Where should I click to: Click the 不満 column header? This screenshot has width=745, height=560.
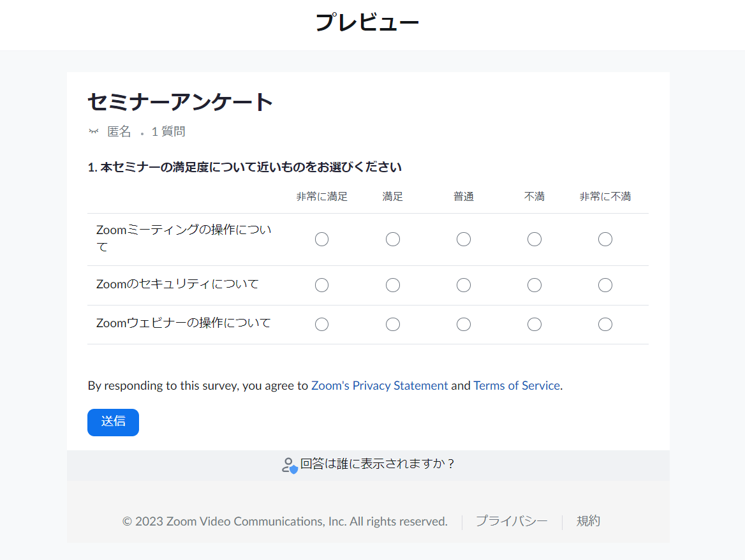pyautogui.click(x=534, y=196)
